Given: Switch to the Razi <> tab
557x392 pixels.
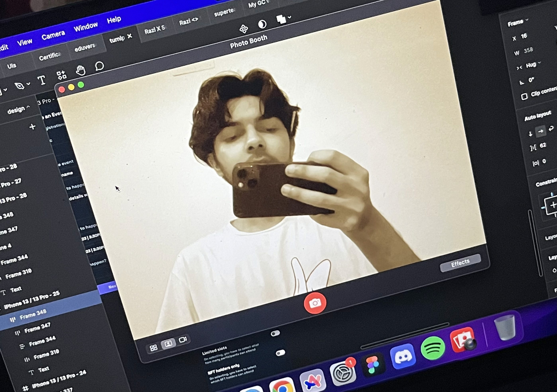Looking at the screenshot, I should 189,21.
